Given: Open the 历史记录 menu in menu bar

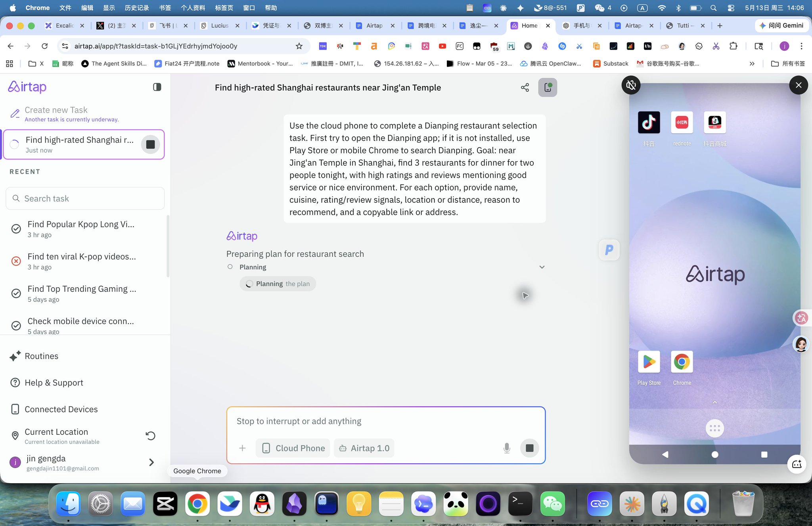Looking at the screenshot, I should coord(137,8).
